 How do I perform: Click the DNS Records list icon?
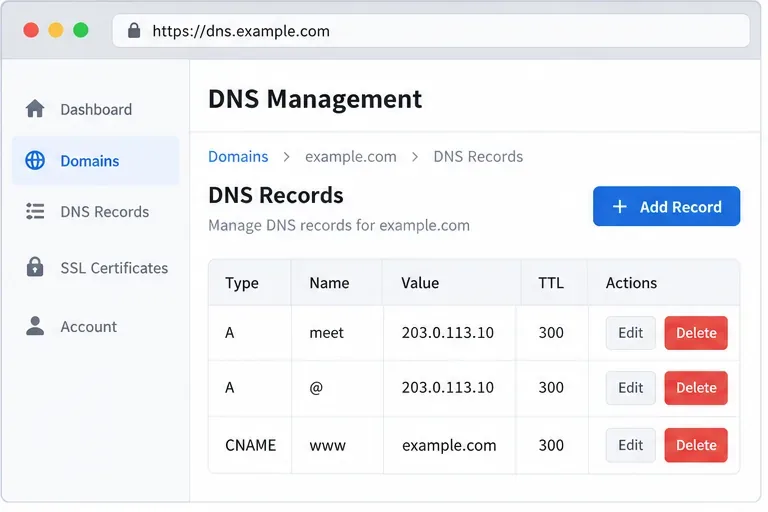point(35,211)
